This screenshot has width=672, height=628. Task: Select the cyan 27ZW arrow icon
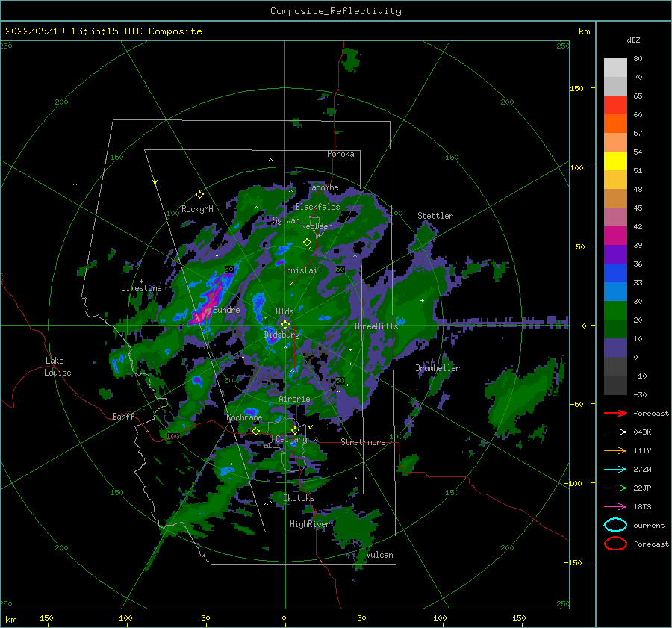pos(615,469)
